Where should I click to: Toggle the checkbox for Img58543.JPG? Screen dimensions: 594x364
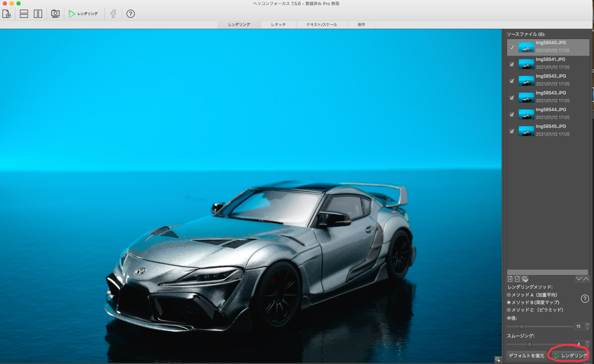(x=512, y=98)
